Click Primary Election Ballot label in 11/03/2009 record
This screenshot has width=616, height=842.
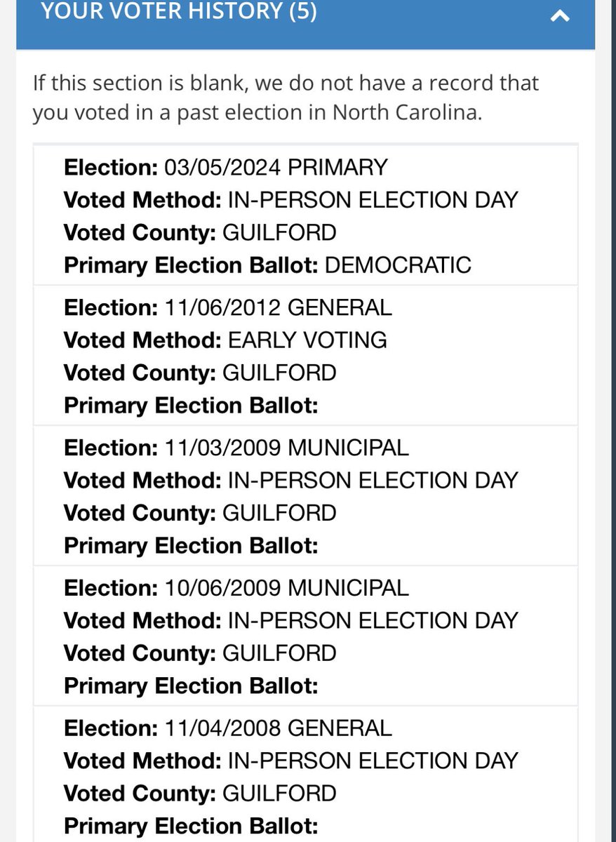pos(191,546)
